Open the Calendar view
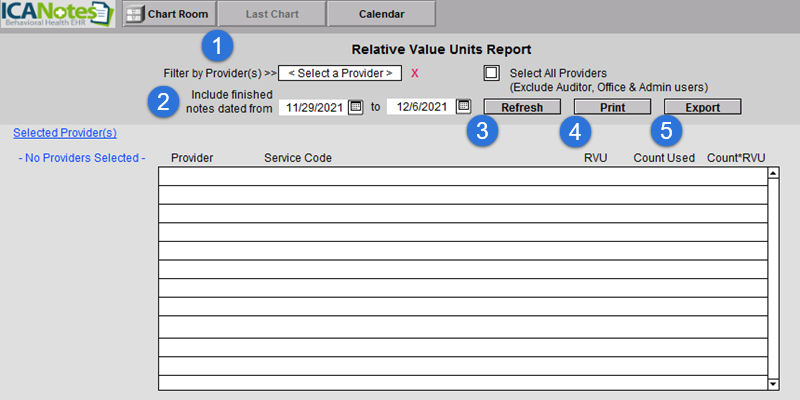The height and width of the screenshot is (400, 800). [x=381, y=15]
